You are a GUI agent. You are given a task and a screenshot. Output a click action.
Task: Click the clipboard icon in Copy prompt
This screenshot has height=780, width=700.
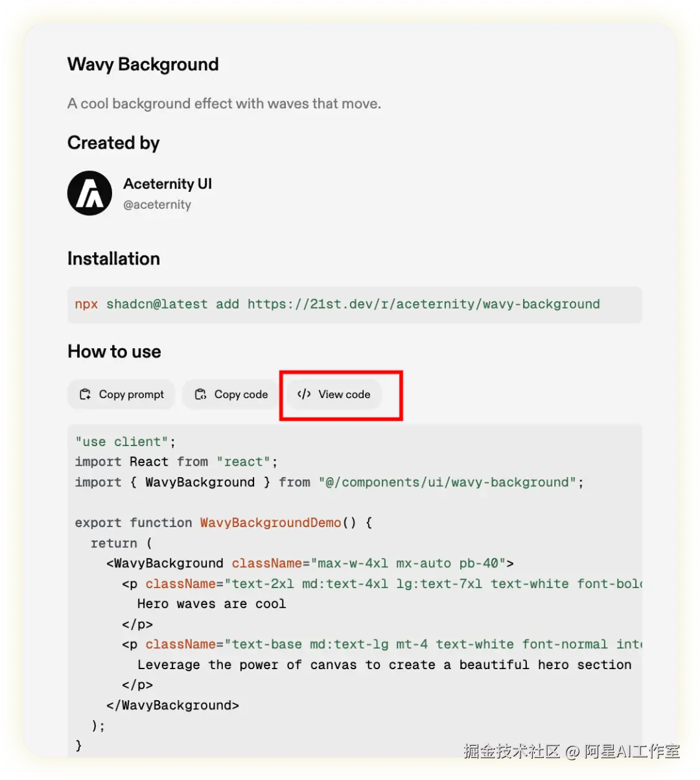[85, 394]
